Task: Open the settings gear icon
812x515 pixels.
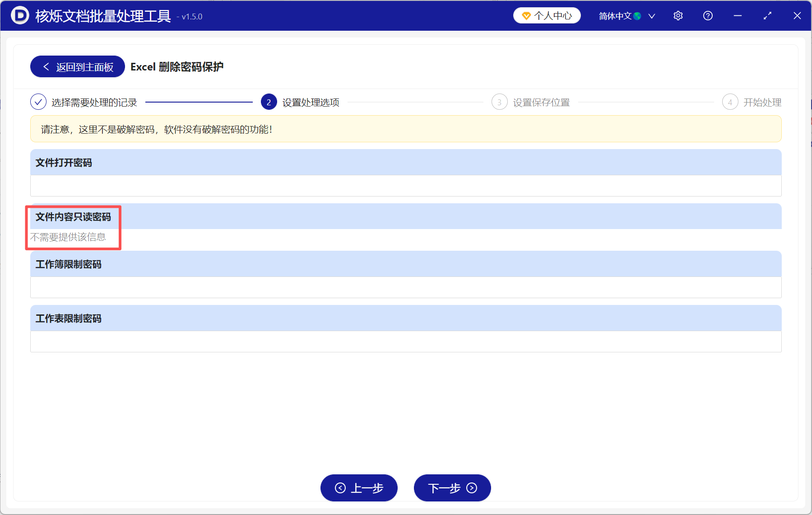Action: [x=678, y=15]
